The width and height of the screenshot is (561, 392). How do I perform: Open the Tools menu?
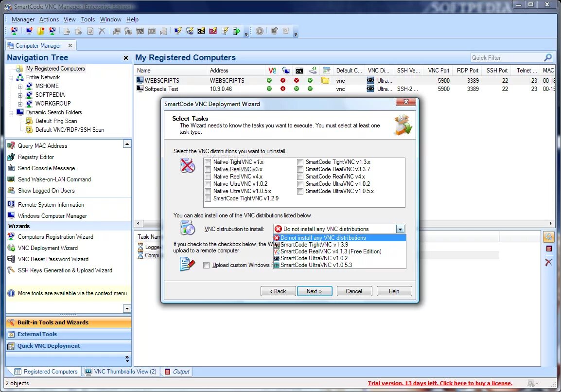[88, 19]
